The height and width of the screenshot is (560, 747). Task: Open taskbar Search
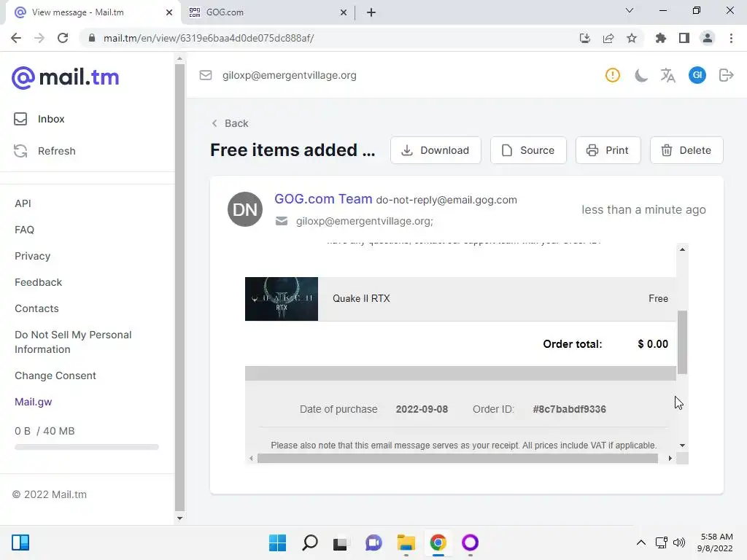pyautogui.click(x=309, y=542)
